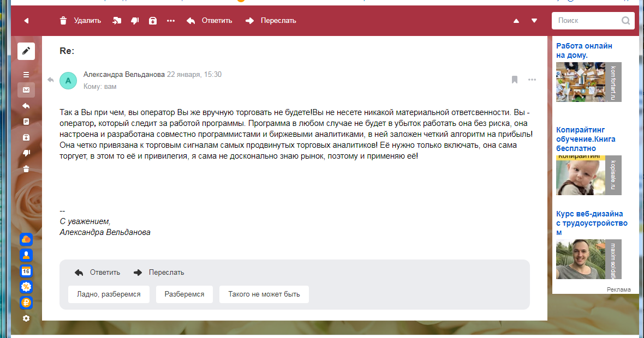644x338 pixels.
Task: Compose new email with pencil icon
Action: tap(26, 51)
